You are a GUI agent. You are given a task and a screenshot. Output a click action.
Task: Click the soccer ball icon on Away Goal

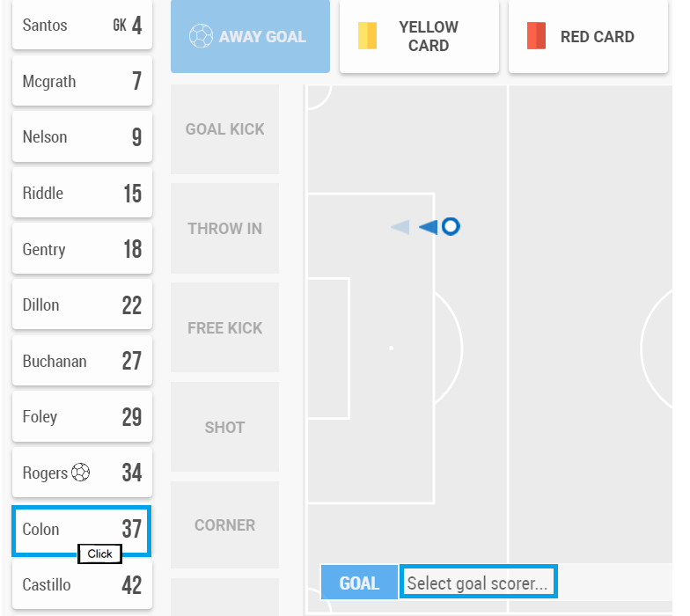(x=201, y=36)
